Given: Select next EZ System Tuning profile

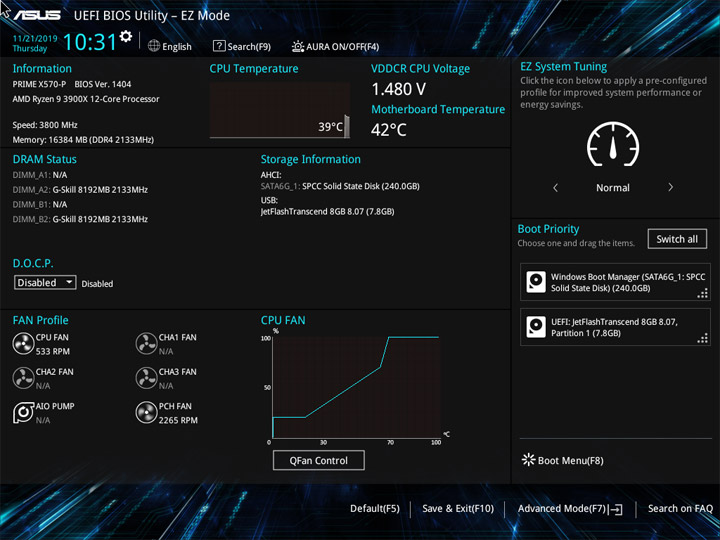Looking at the screenshot, I should (670, 187).
